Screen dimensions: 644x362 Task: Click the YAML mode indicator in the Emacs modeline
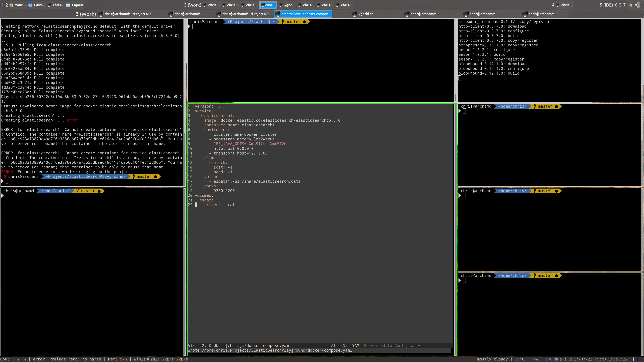[357, 346]
